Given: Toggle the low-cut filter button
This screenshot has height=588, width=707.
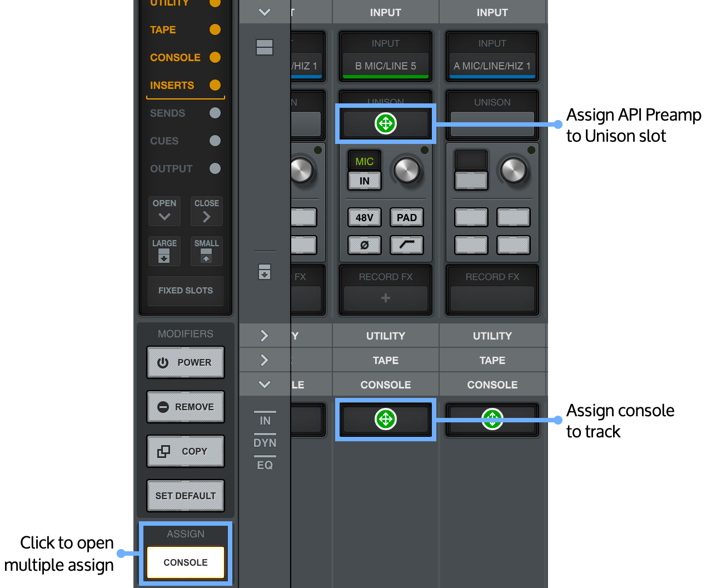Looking at the screenshot, I should point(407,245).
